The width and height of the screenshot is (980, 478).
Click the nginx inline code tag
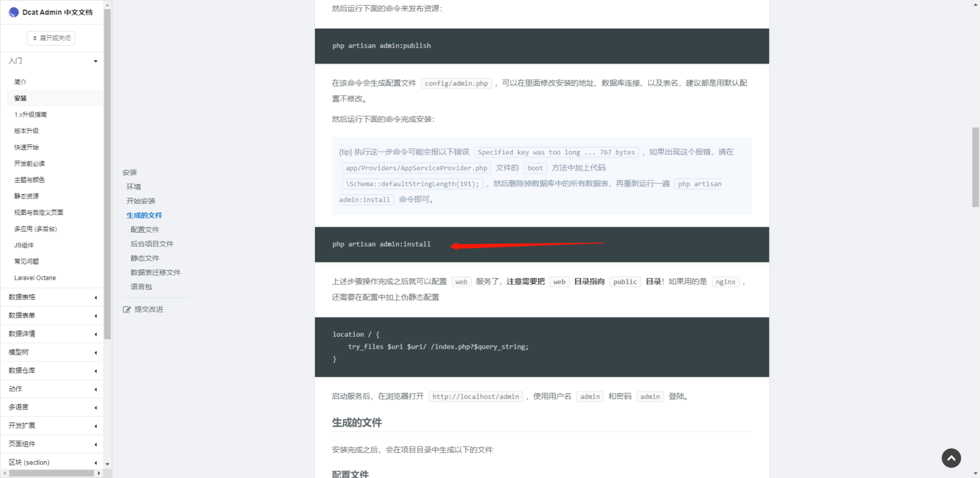(x=726, y=282)
